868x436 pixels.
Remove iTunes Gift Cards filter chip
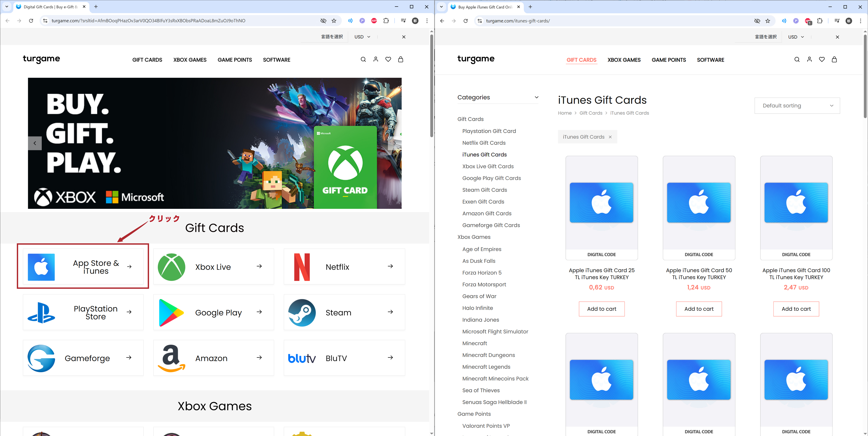pos(610,137)
